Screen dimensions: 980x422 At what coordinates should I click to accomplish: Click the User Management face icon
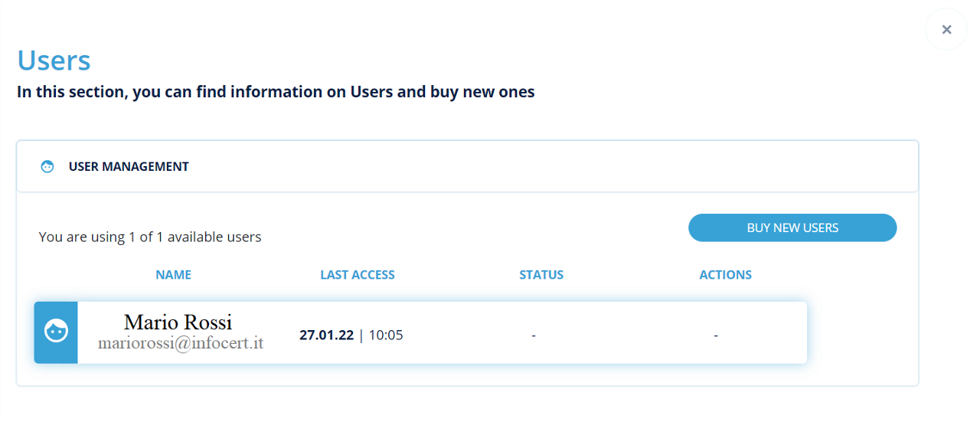[47, 166]
